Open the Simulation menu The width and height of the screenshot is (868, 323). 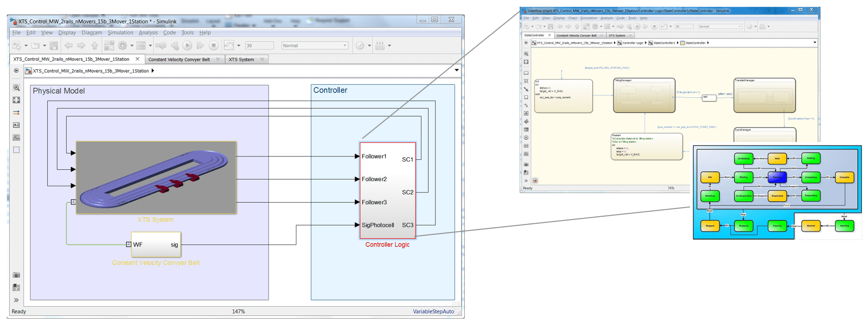pyautogui.click(x=120, y=33)
